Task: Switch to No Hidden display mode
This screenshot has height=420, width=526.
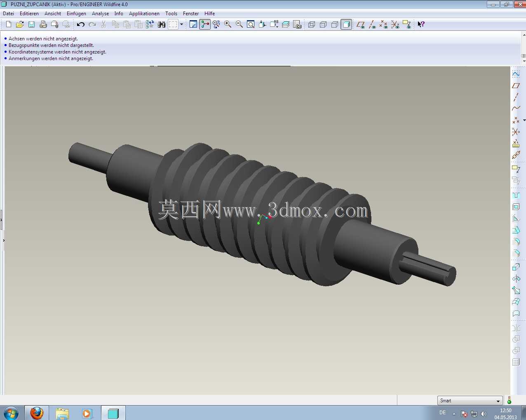Action: click(335, 24)
